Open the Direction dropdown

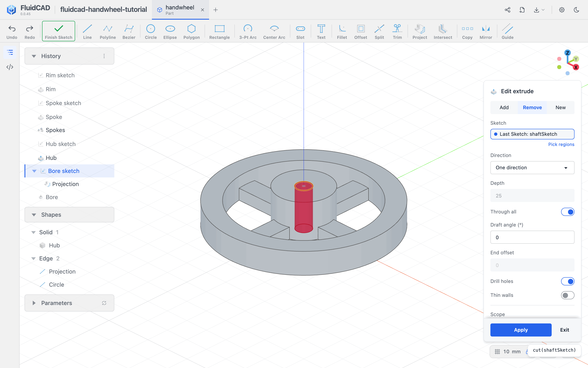click(532, 167)
